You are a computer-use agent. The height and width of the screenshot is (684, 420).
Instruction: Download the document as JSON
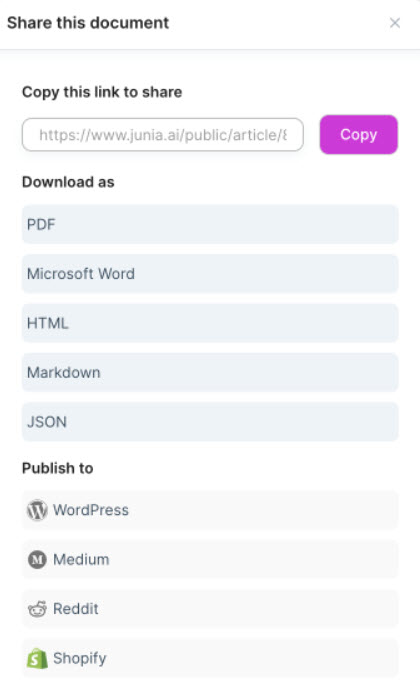pos(210,421)
